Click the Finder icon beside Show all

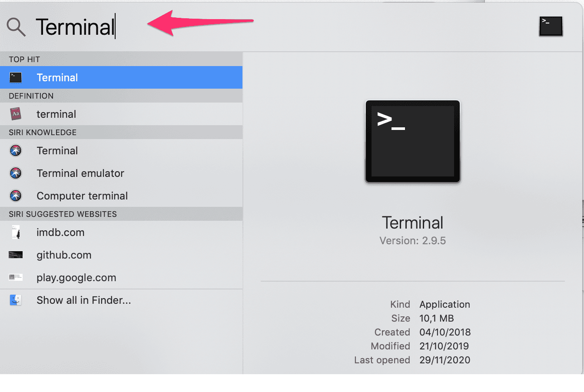16,300
